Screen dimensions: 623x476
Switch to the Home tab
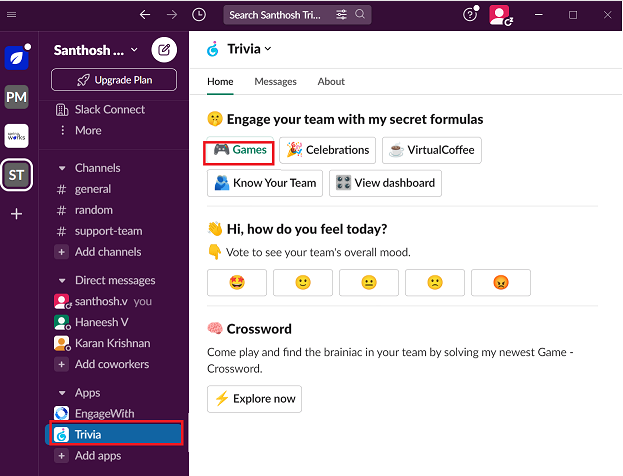coord(220,82)
